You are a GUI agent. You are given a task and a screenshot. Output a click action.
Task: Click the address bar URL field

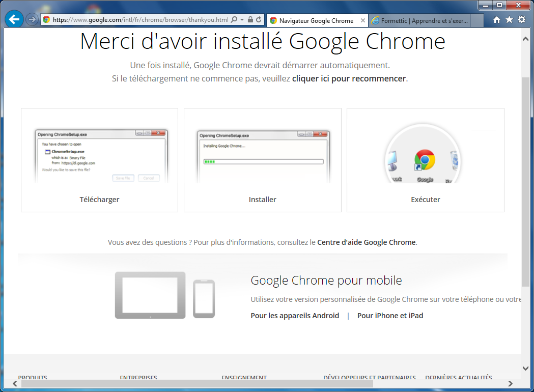[140, 20]
